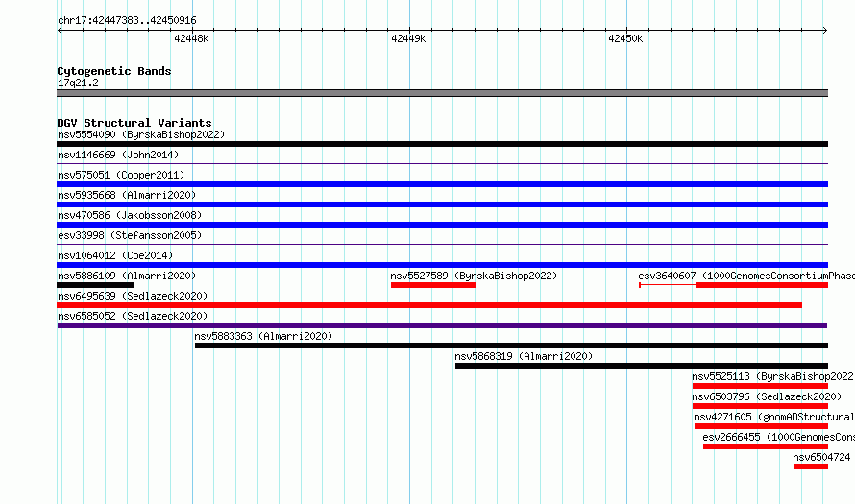Click the left arrow end of ruler
The width and height of the screenshot is (855, 504).
(60, 31)
